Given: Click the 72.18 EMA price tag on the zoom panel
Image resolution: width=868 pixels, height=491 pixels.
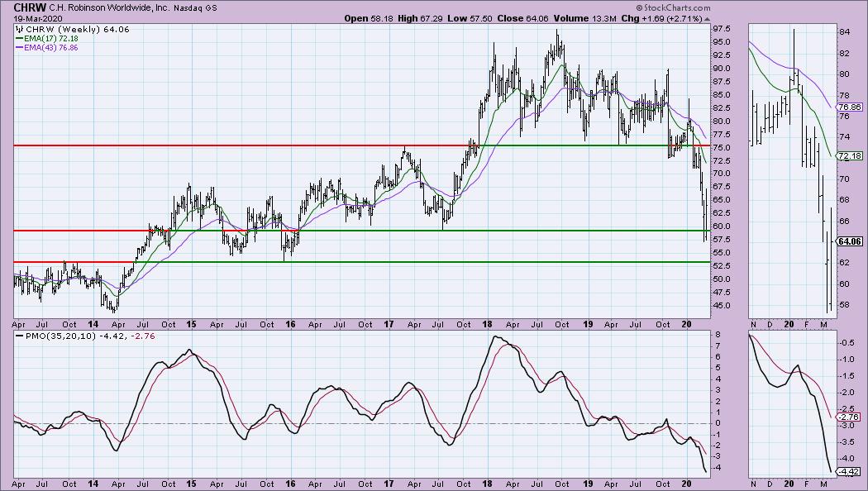Looking at the screenshot, I should 850,156.
